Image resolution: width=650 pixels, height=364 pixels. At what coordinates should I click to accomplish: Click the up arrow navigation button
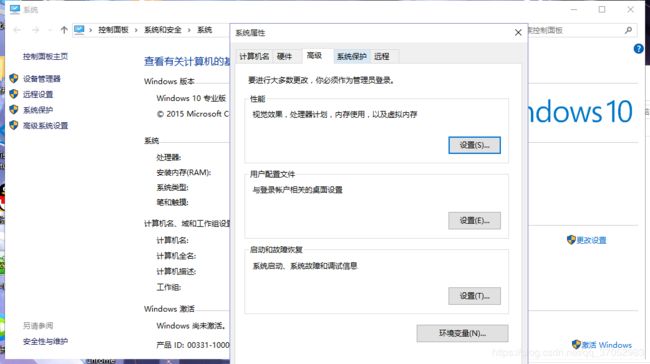pyautogui.click(x=64, y=30)
